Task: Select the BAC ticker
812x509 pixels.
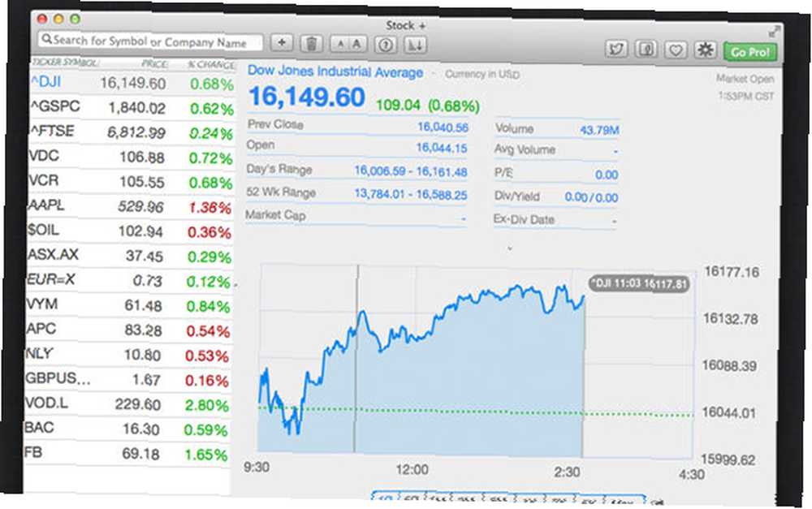Action: [x=39, y=427]
